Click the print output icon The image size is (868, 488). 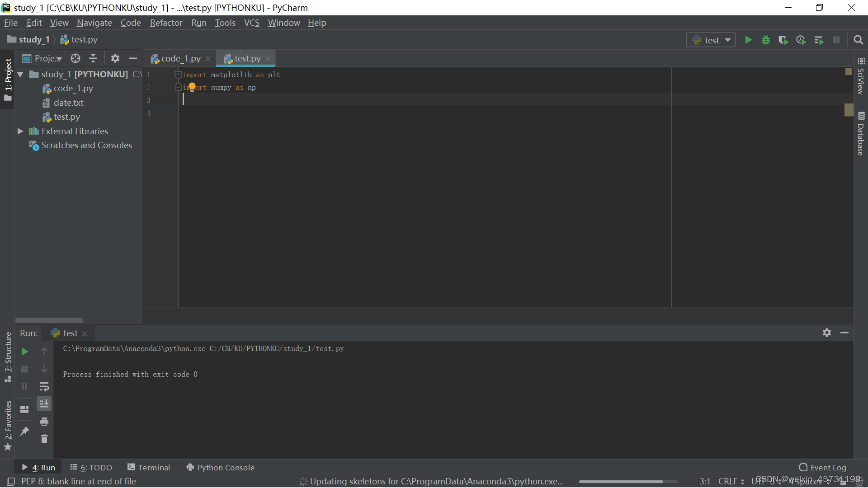[44, 422]
